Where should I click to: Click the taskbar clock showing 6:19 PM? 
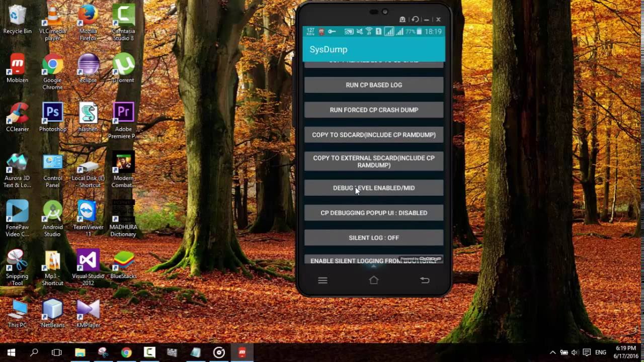625,352
